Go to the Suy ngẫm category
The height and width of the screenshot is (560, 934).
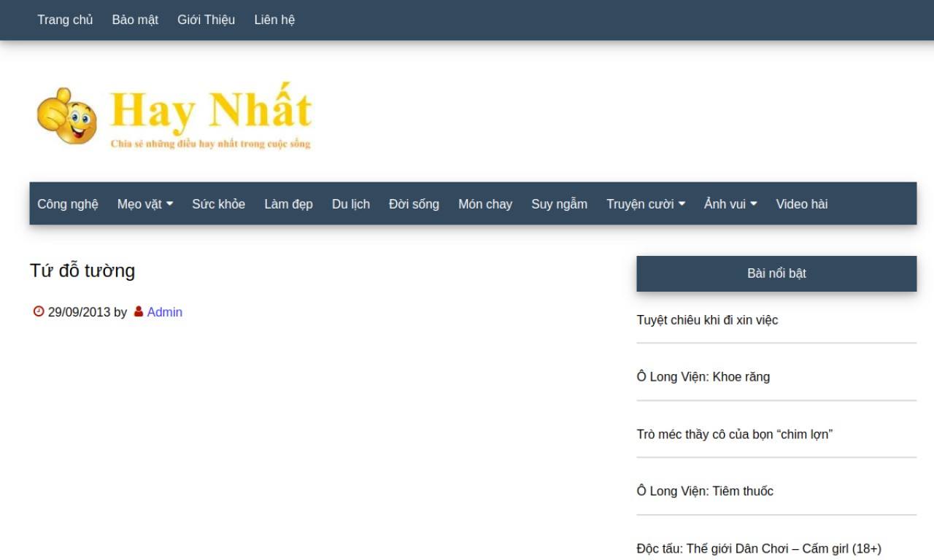[x=559, y=204]
